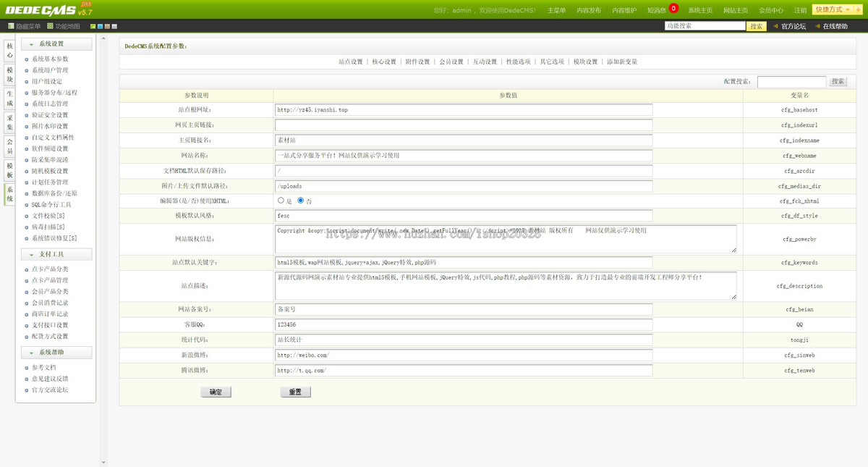
Task: Click 注销 to log out
Action: point(800,10)
